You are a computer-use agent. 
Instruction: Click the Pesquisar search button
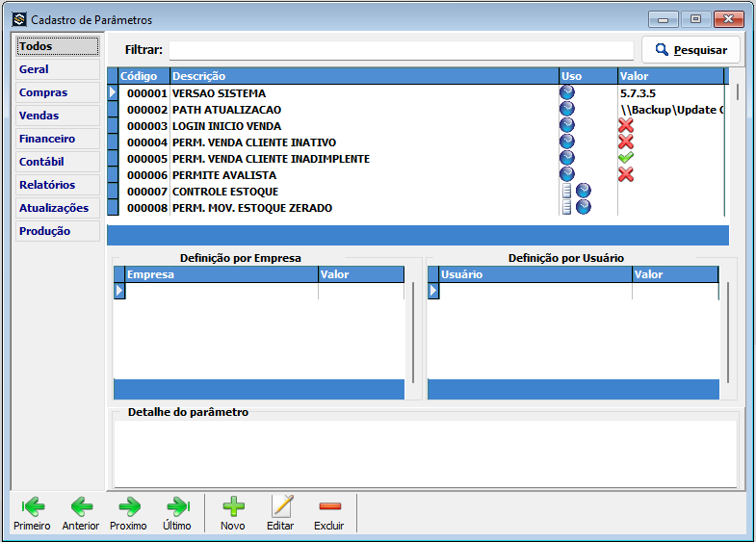691,50
